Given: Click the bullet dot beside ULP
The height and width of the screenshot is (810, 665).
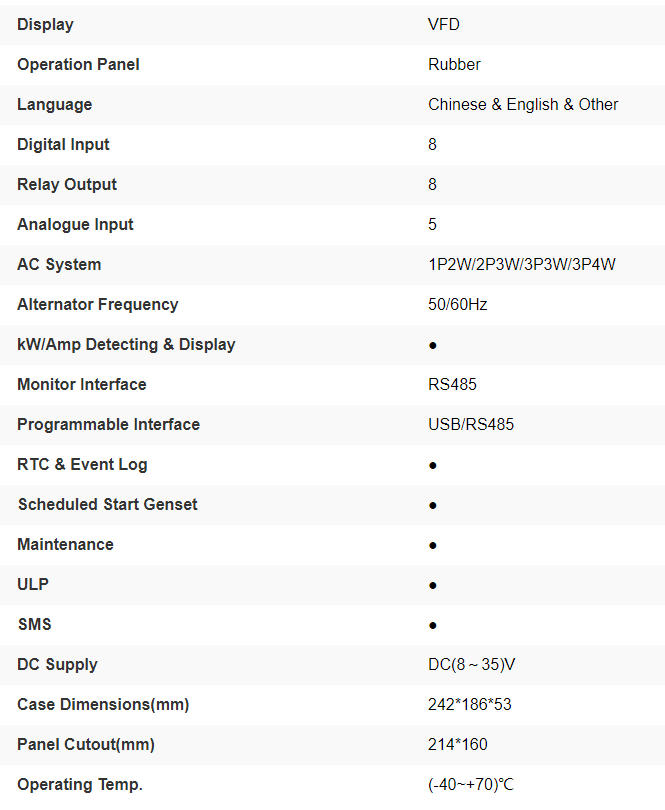Looking at the screenshot, I should pos(433,585).
